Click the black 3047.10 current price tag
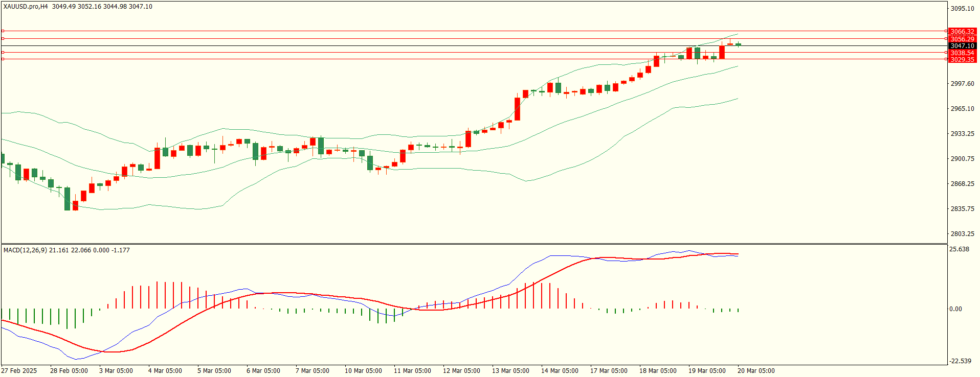Image resolution: width=980 pixels, height=377 pixels. click(x=962, y=46)
